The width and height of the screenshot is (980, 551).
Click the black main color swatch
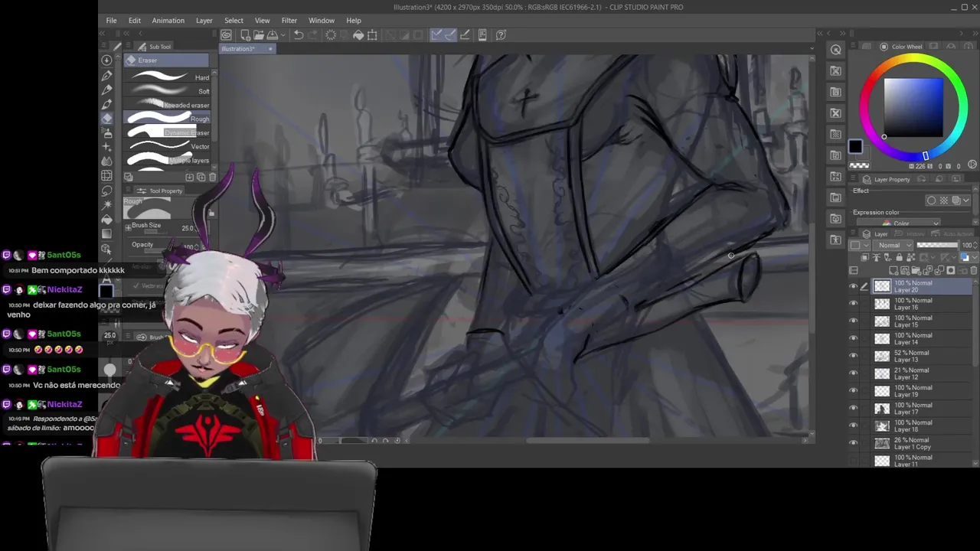coord(855,148)
